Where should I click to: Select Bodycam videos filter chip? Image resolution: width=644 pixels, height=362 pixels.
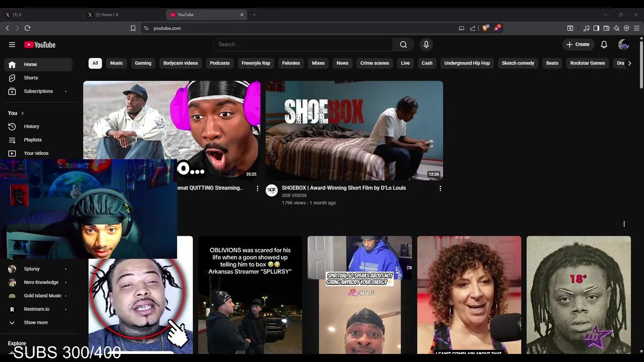[181, 63]
